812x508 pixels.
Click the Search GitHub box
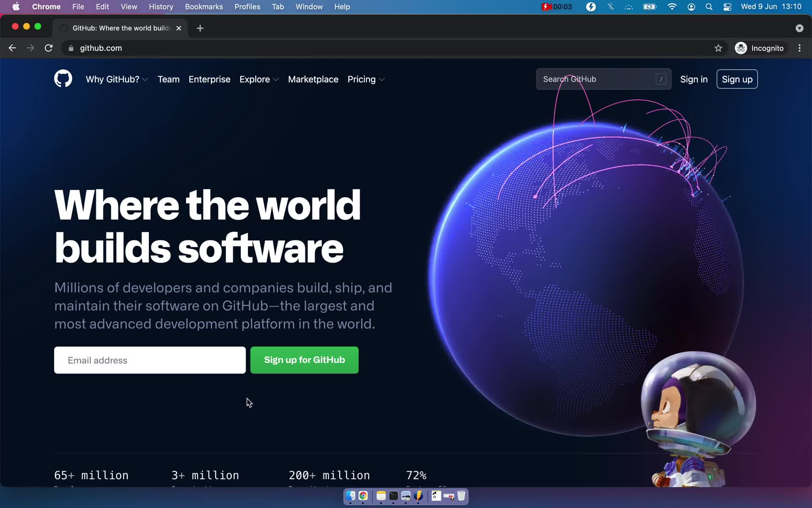[596, 79]
